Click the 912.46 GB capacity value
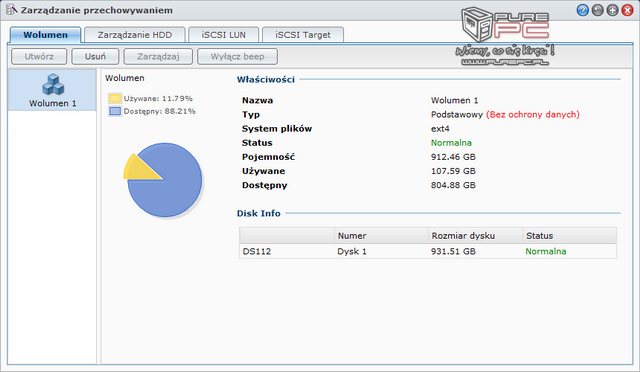Screen dimensions: 640x372 pyautogui.click(x=453, y=157)
